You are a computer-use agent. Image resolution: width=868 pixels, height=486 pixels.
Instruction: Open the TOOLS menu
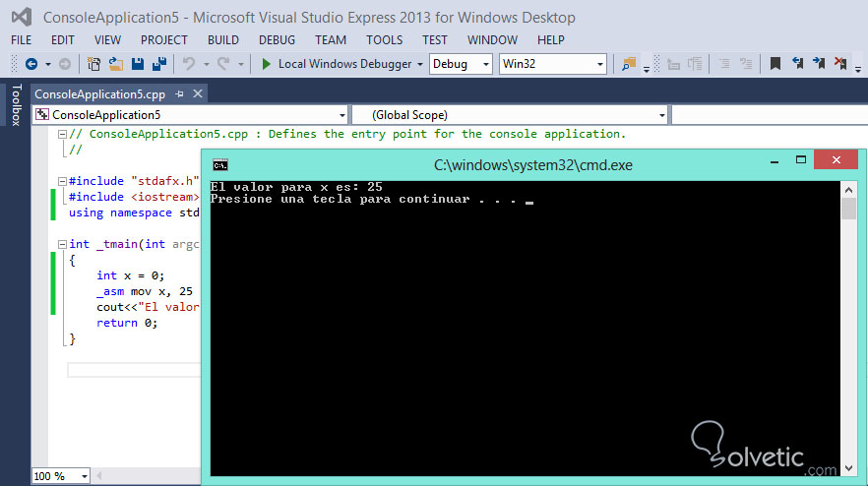coord(384,40)
